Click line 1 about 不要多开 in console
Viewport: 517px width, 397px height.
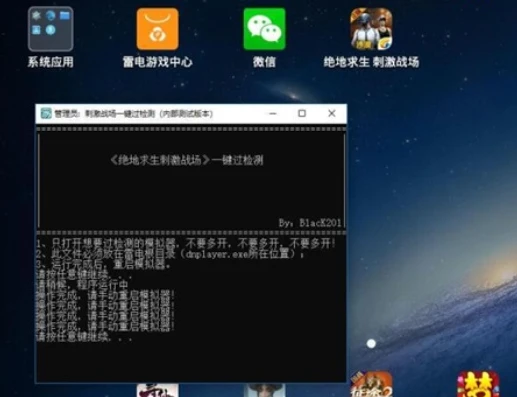pos(186,243)
